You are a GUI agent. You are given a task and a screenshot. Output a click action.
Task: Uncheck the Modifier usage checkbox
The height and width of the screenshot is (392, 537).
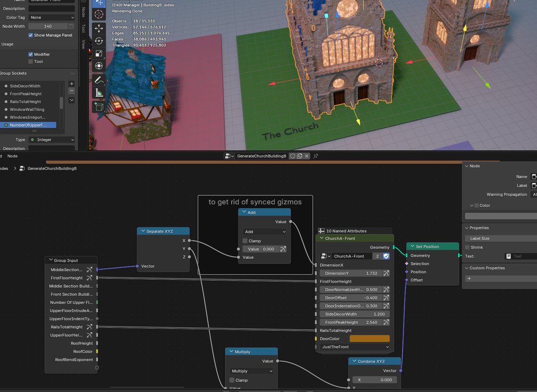(x=31, y=54)
